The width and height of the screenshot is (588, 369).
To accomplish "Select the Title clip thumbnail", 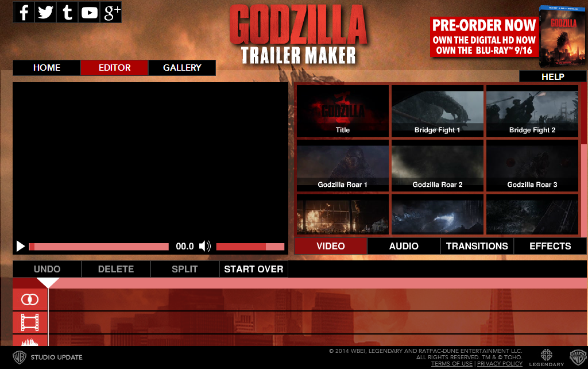I will tap(343, 111).
